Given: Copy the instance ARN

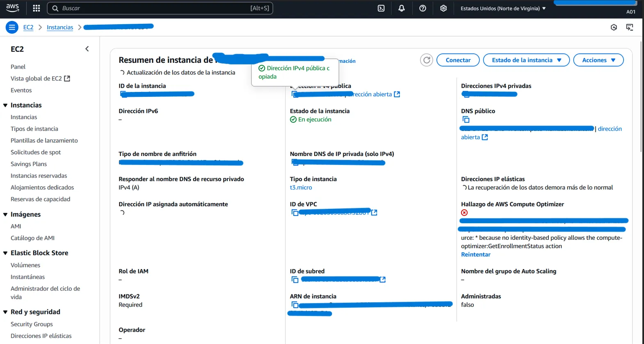Looking at the screenshot, I should pos(295,305).
